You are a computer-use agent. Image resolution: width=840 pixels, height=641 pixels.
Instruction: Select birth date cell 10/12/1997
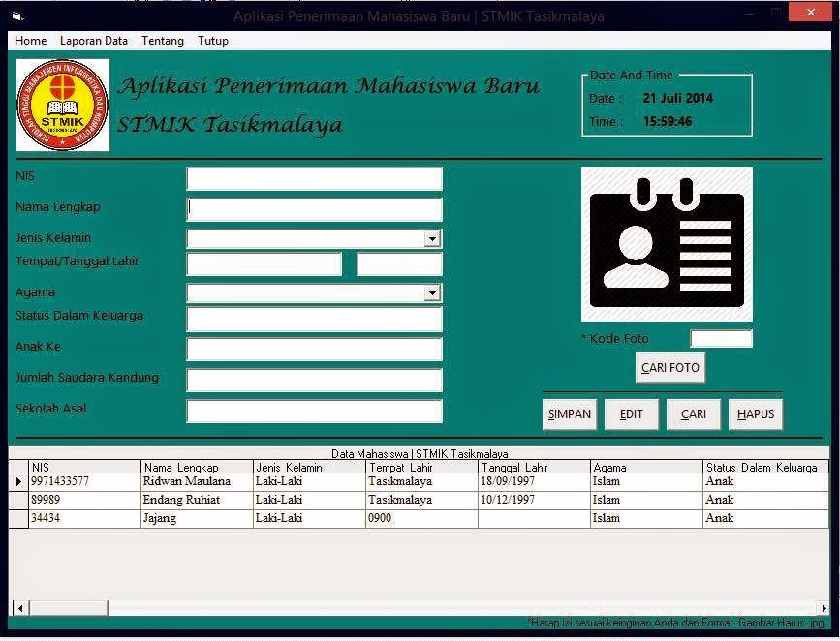pyautogui.click(x=534, y=501)
